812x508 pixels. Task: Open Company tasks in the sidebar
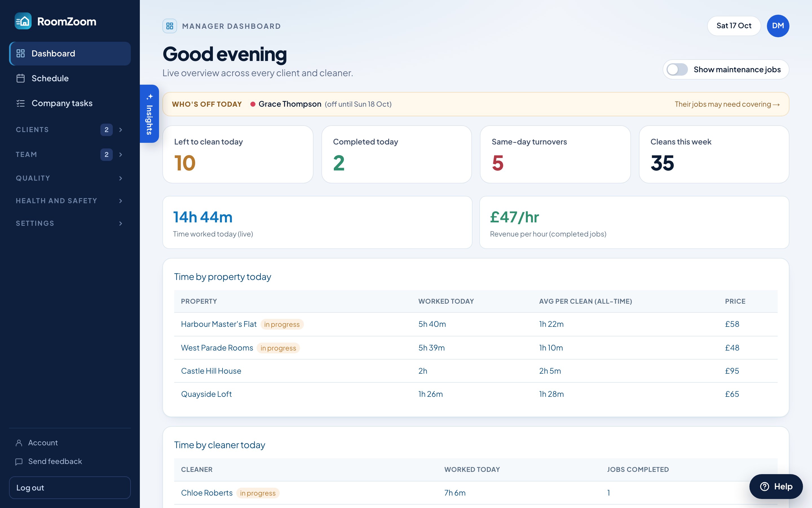[70, 103]
